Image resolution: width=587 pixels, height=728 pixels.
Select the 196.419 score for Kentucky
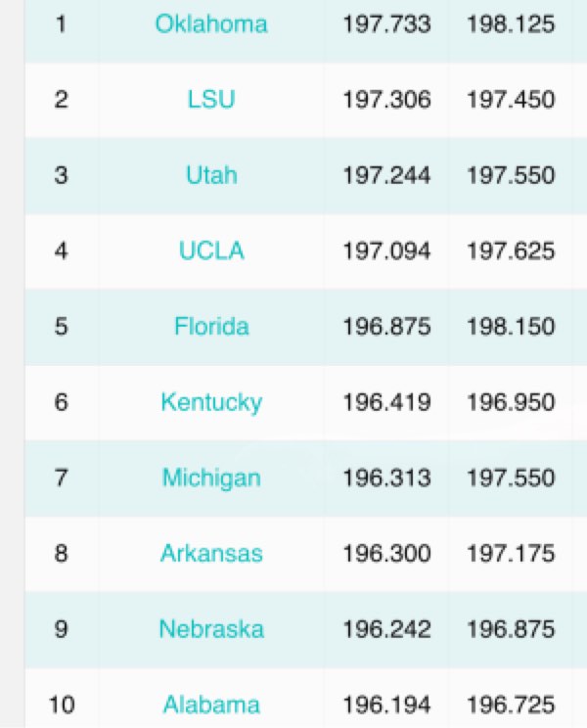click(386, 401)
